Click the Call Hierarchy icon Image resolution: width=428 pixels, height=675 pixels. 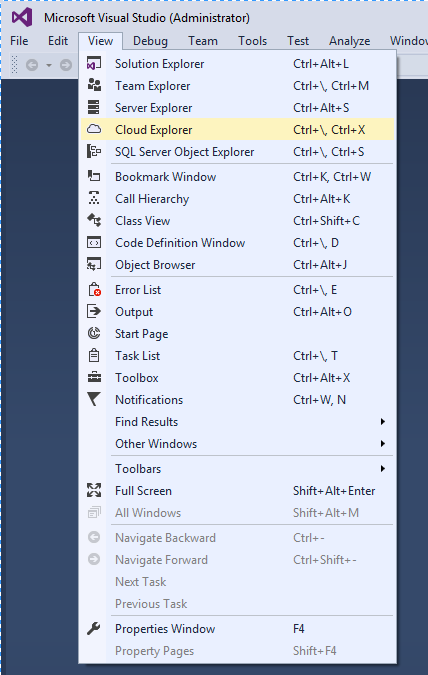94,198
